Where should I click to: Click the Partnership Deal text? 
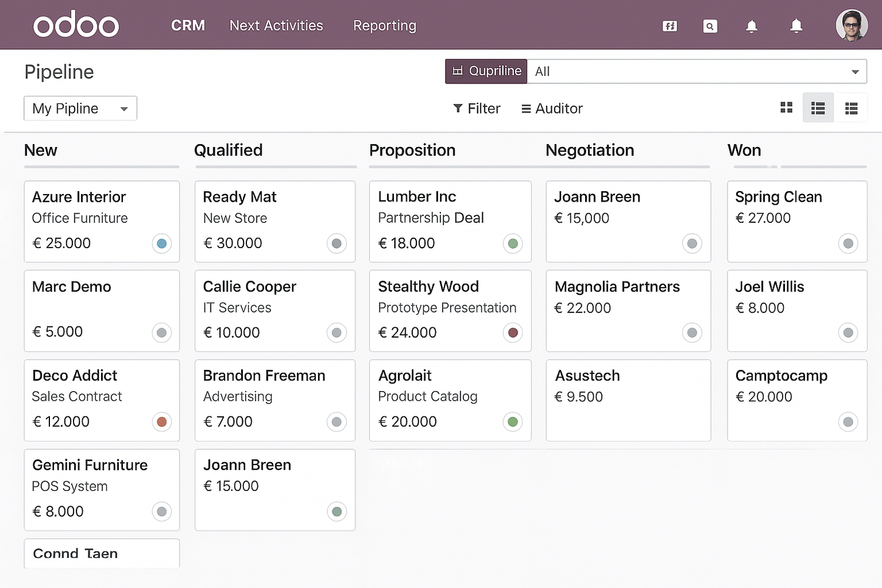[x=431, y=218]
